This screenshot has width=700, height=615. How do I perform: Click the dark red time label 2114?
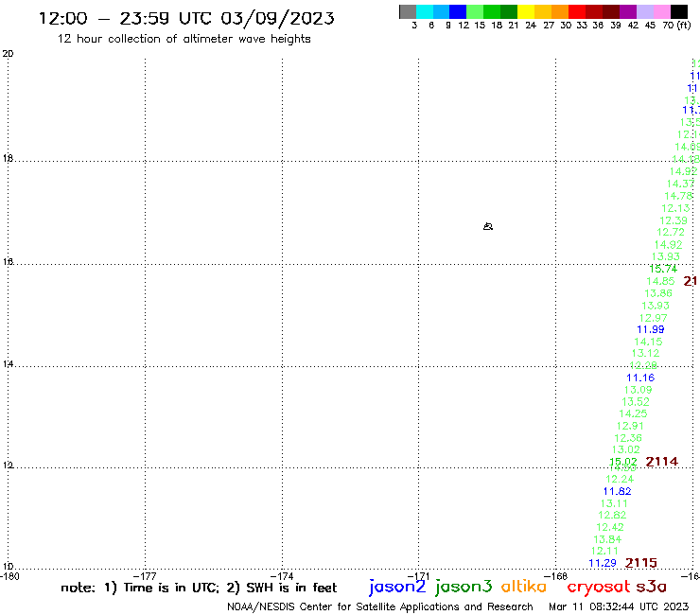[x=661, y=462]
